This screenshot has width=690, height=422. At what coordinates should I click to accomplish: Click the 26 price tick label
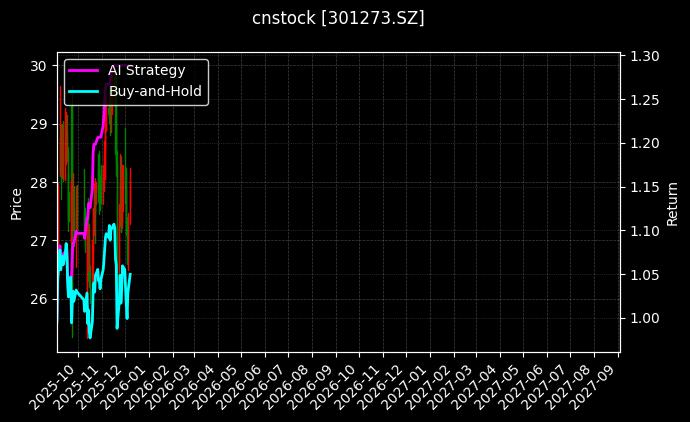coord(39,300)
